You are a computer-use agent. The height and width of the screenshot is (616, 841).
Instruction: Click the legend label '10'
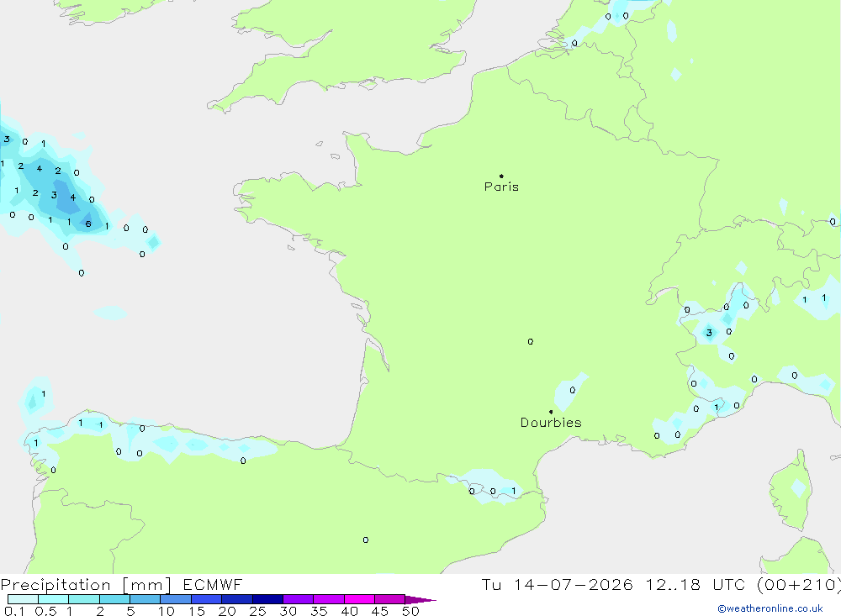[167, 611]
